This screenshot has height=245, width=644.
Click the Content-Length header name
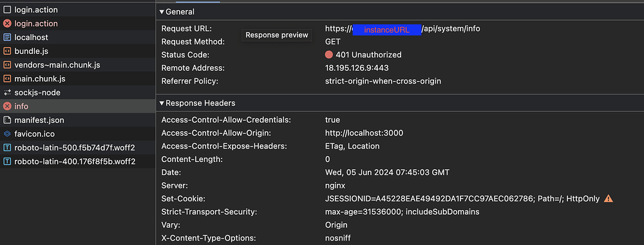[192, 159]
